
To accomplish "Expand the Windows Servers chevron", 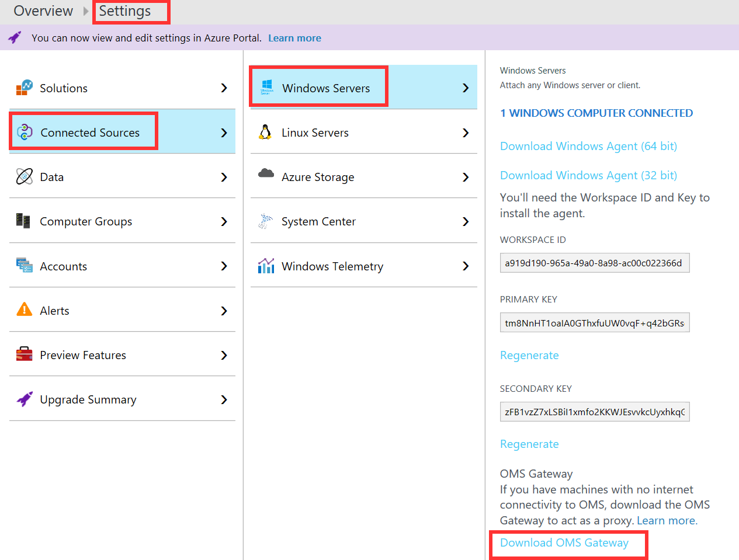I will coord(466,88).
